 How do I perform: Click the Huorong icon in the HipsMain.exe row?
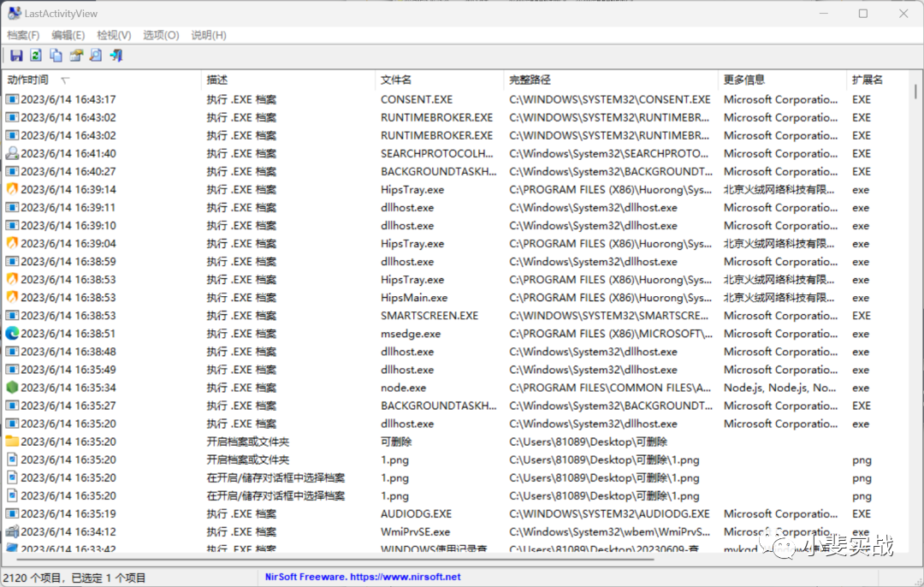pyautogui.click(x=12, y=298)
